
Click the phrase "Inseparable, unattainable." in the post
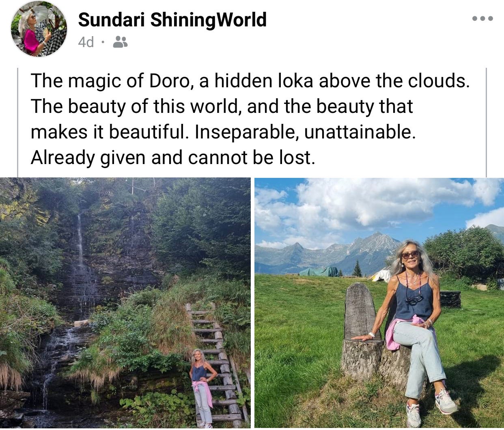tap(305, 132)
